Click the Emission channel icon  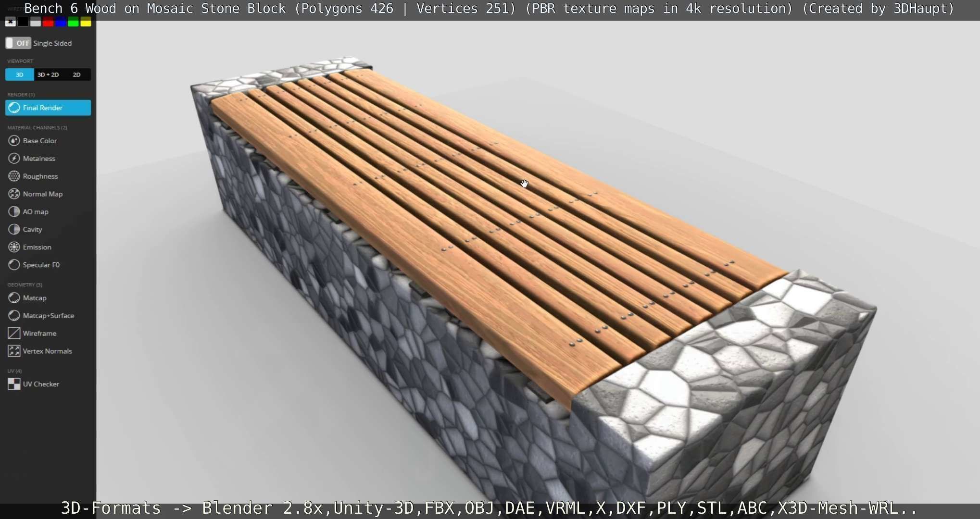14,247
